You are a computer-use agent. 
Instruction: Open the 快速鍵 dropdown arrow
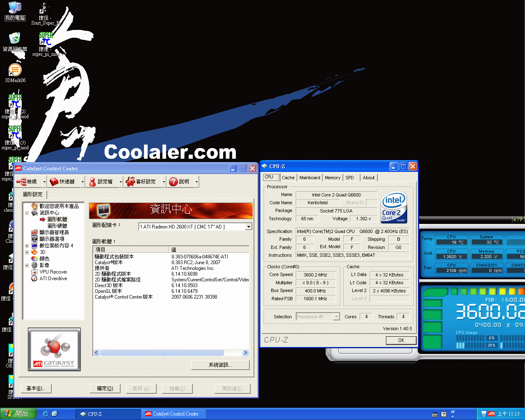[x=82, y=181]
